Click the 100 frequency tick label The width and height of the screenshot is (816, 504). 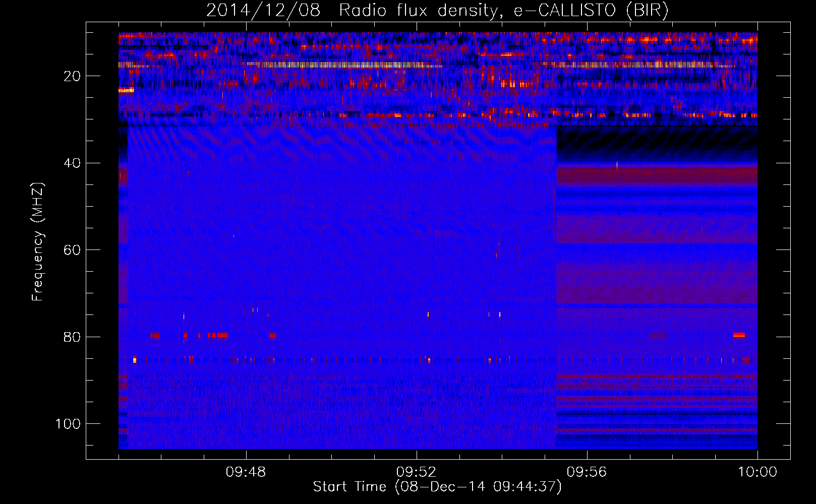point(68,424)
